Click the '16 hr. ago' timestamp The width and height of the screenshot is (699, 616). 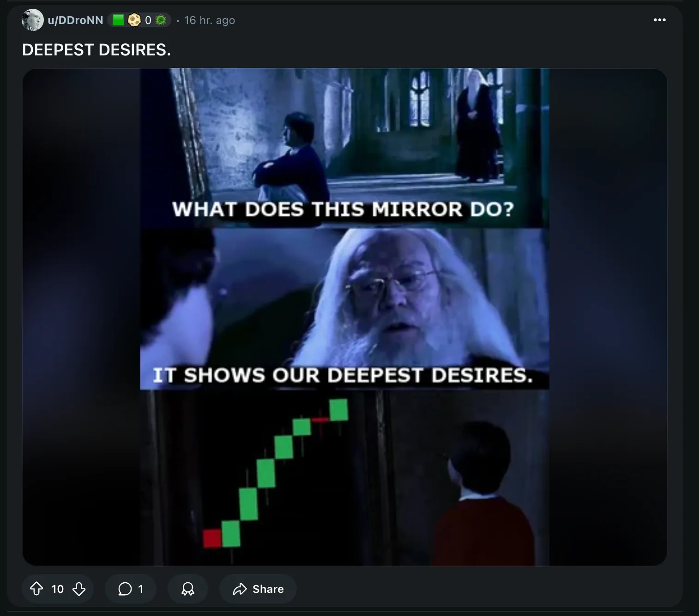tap(210, 20)
